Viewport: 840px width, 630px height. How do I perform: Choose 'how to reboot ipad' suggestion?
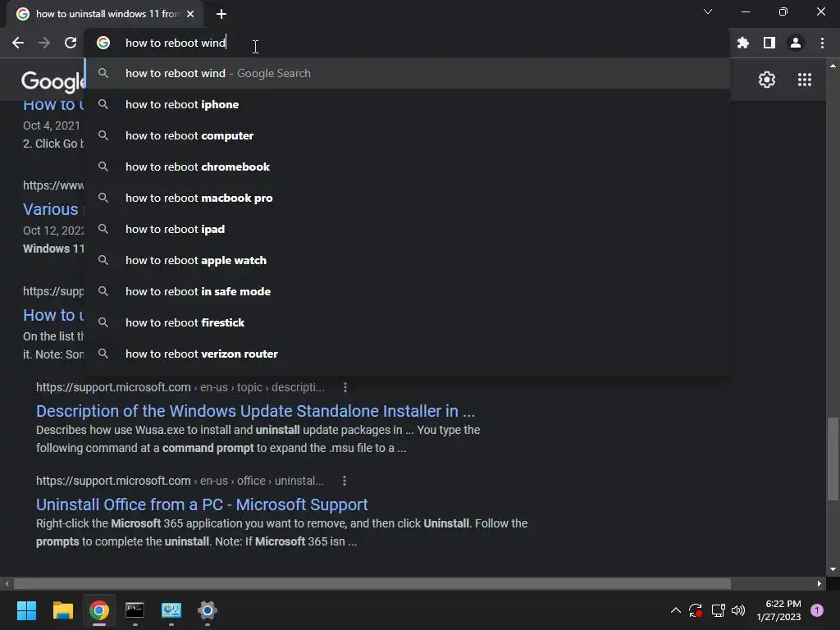[407, 229]
